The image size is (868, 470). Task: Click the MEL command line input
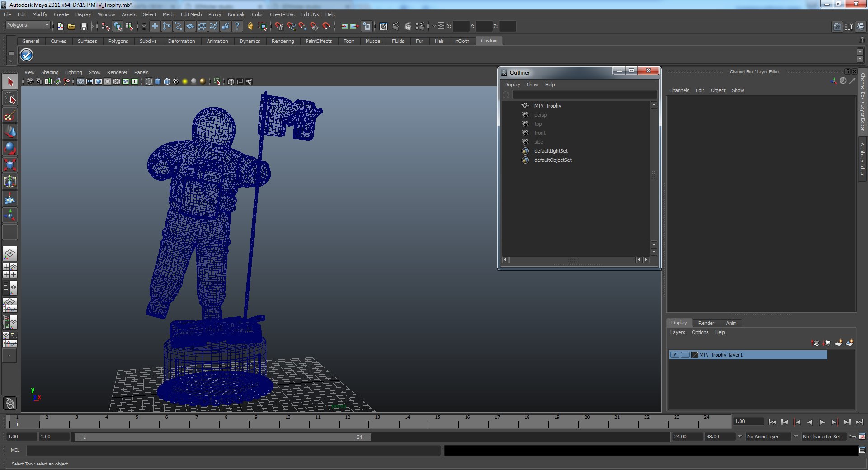233,450
